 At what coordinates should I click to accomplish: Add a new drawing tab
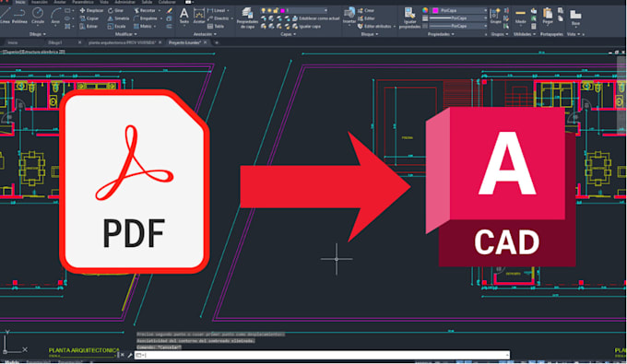point(217,42)
